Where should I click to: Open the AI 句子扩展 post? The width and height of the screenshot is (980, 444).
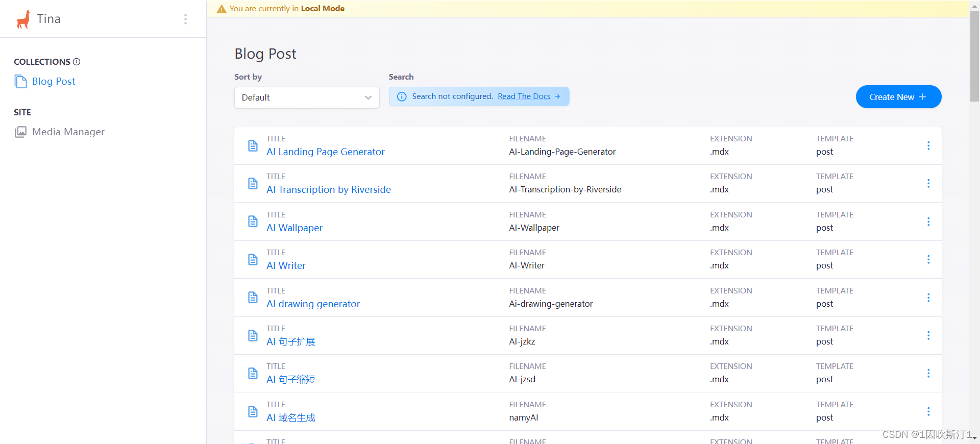291,342
